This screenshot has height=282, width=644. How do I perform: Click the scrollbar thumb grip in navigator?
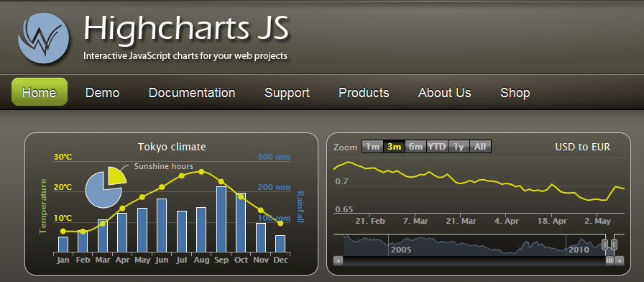click(x=610, y=260)
